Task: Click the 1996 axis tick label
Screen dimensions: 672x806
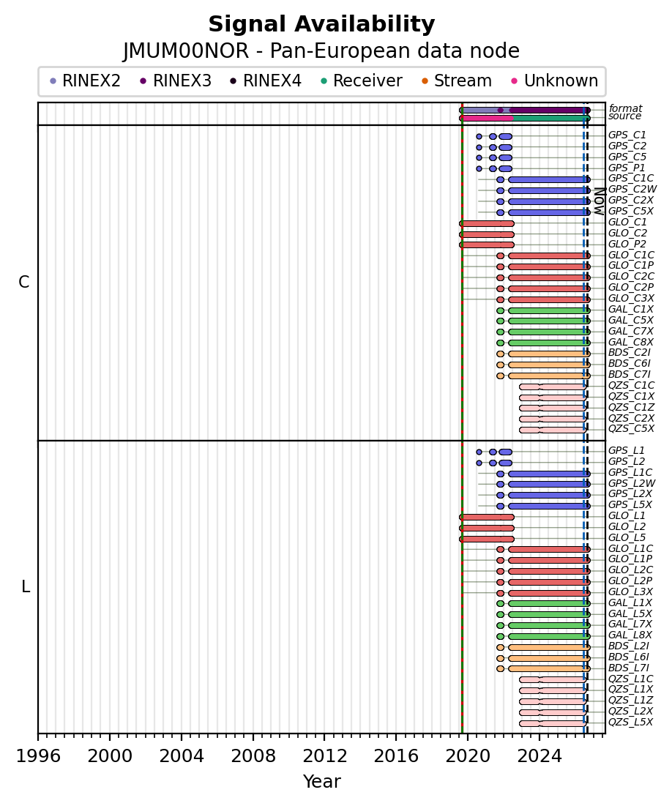Action: (38, 756)
